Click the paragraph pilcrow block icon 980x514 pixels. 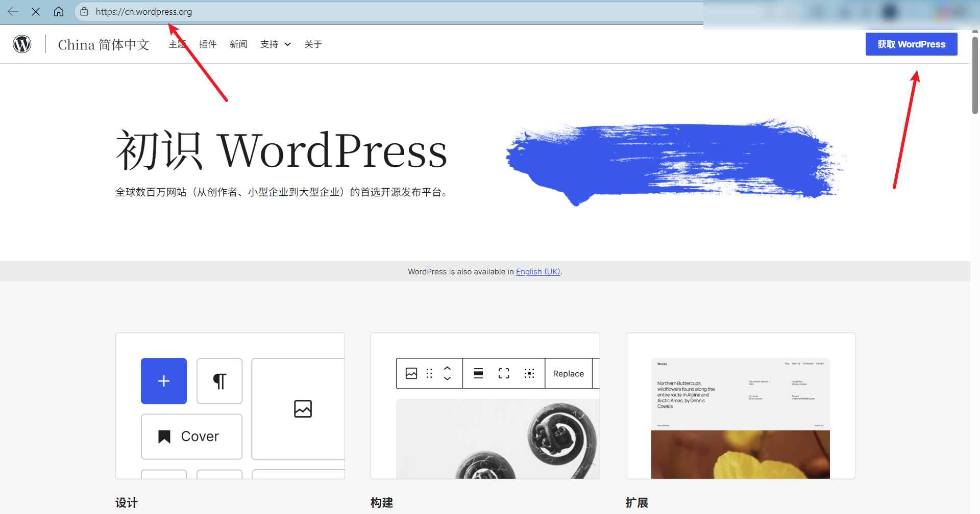pyautogui.click(x=219, y=381)
